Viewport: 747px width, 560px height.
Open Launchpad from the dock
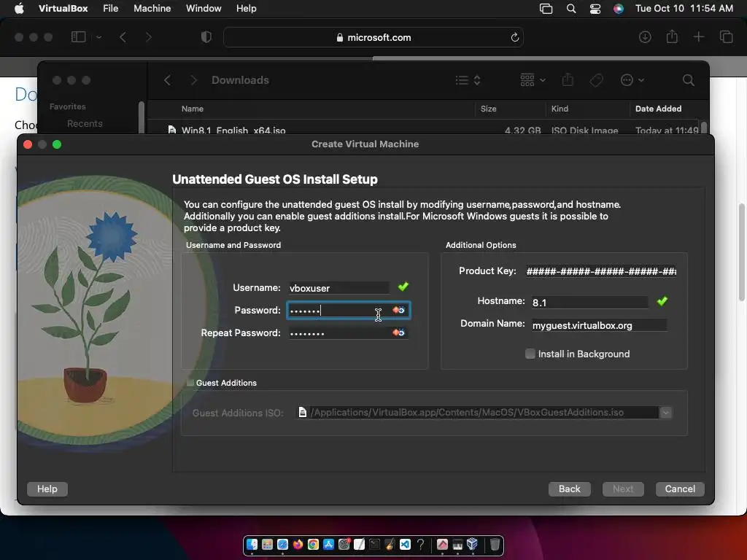tap(267, 544)
